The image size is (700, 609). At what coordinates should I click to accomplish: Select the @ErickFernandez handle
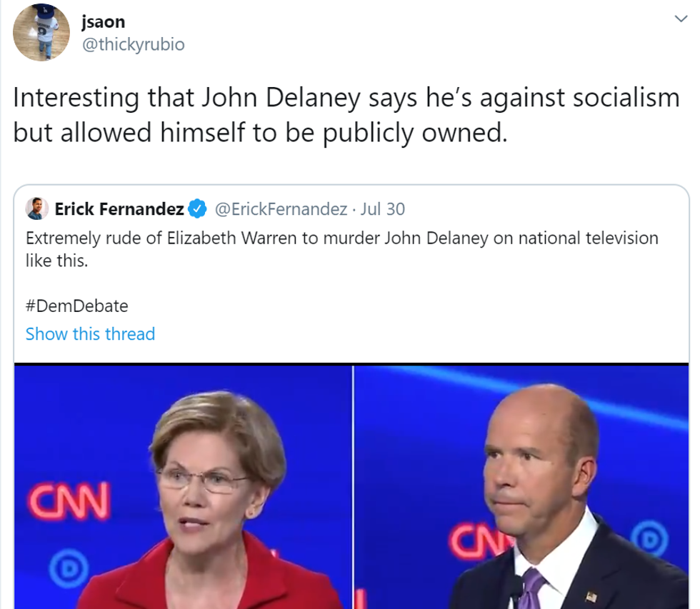tap(281, 209)
